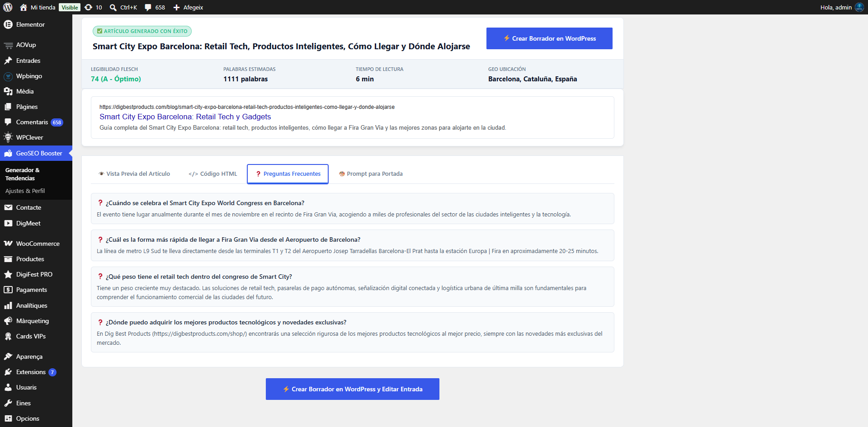
Task: Click the DigiFest PRO star icon
Action: [8, 274]
